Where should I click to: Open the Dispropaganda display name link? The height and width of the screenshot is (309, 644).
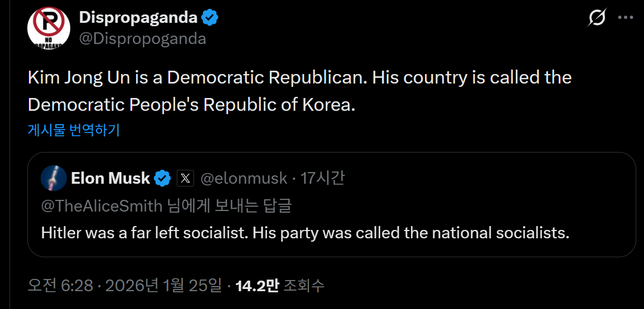click(138, 18)
